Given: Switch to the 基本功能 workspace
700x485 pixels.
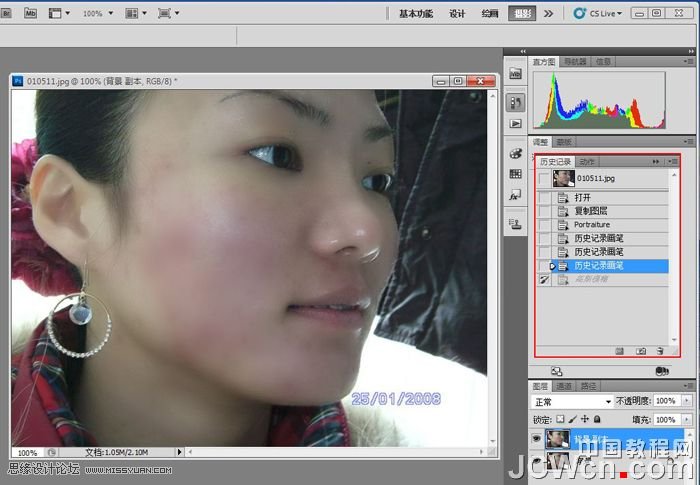Looking at the screenshot, I should coord(416,13).
